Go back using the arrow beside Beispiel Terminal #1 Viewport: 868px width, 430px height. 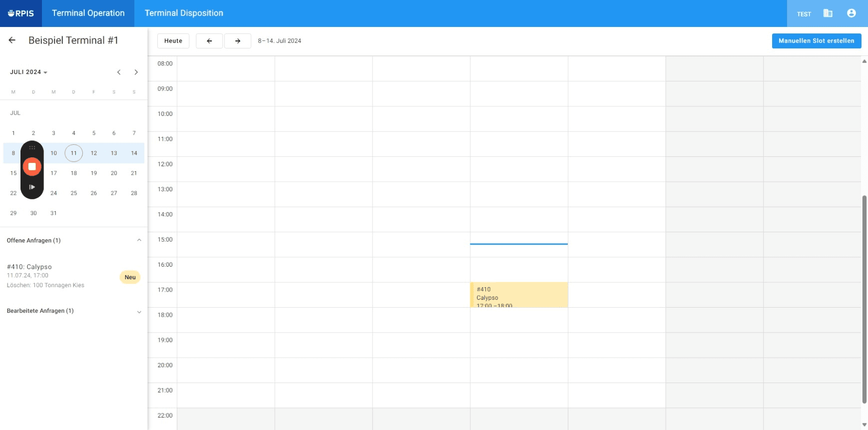tap(12, 40)
